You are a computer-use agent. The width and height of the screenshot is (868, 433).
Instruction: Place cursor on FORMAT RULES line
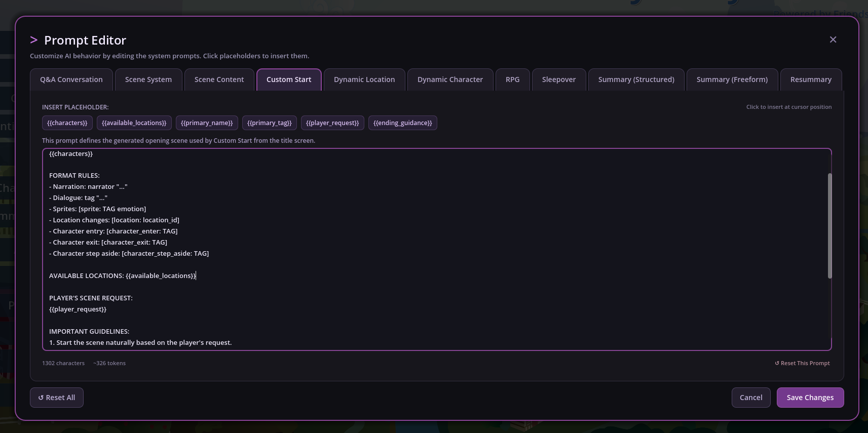tap(74, 175)
